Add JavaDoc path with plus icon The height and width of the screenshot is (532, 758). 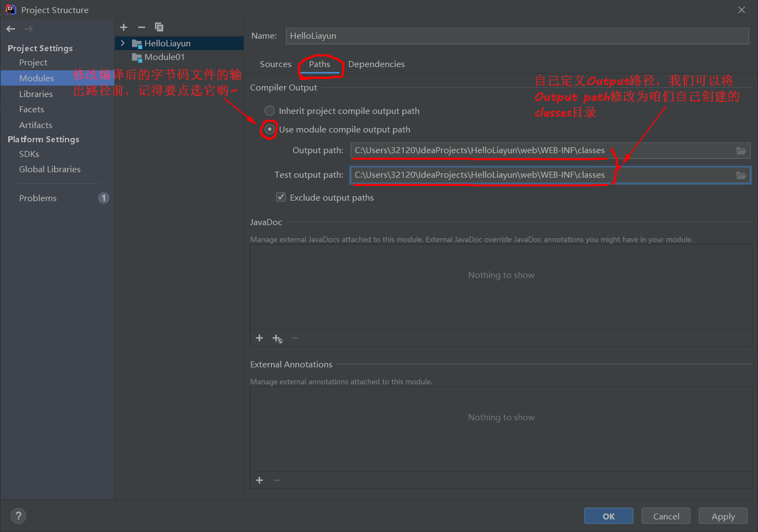(259, 338)
